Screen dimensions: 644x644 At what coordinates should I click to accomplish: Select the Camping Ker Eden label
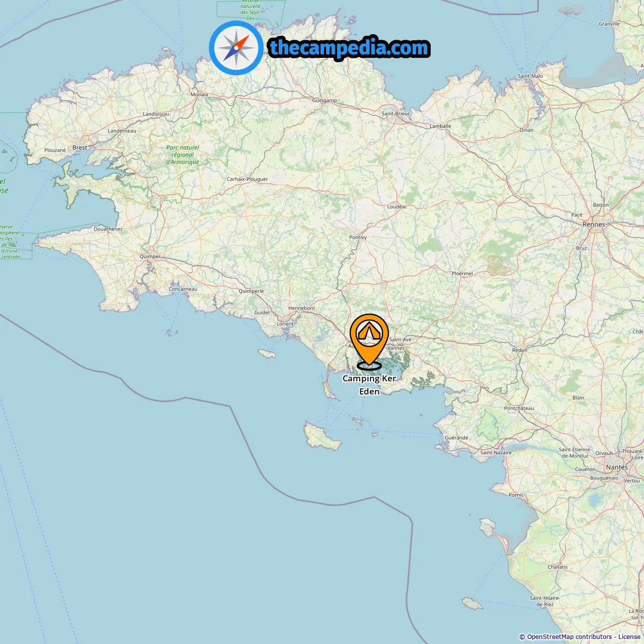click(369, 385)
